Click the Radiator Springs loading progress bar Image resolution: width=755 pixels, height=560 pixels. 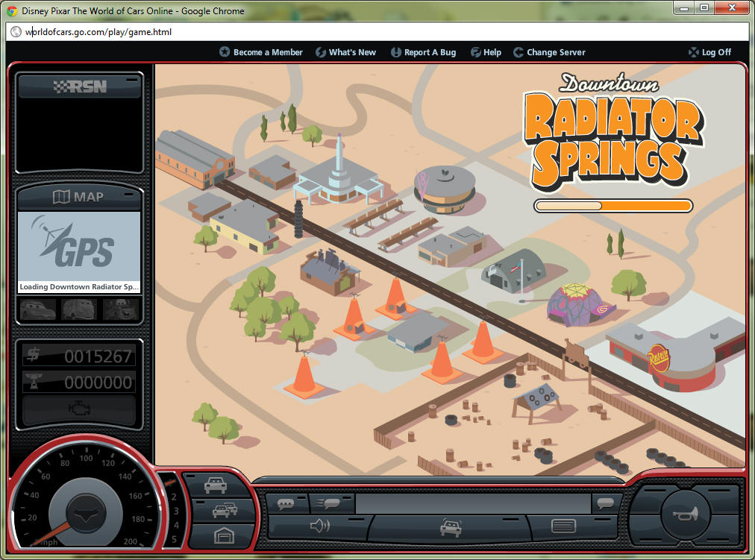(613, 206)
